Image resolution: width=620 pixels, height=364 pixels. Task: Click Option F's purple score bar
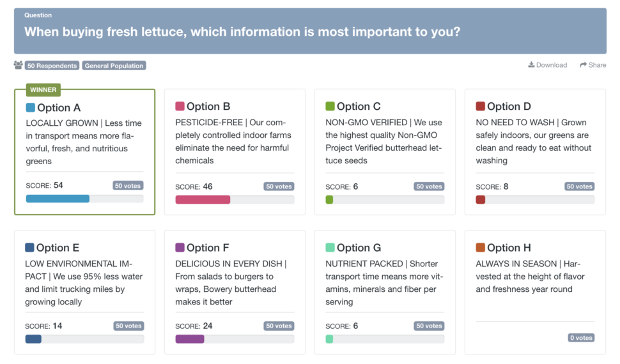pos(190,338)
